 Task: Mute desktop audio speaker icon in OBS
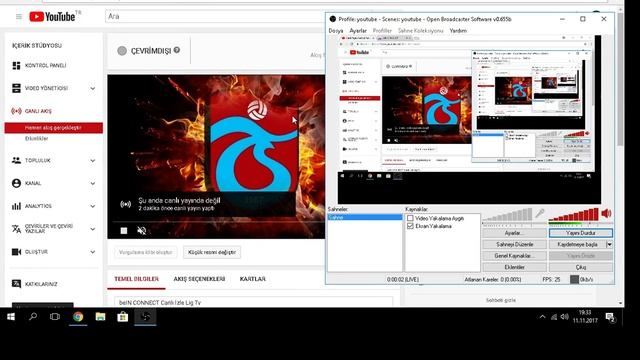tap(607, 213)
